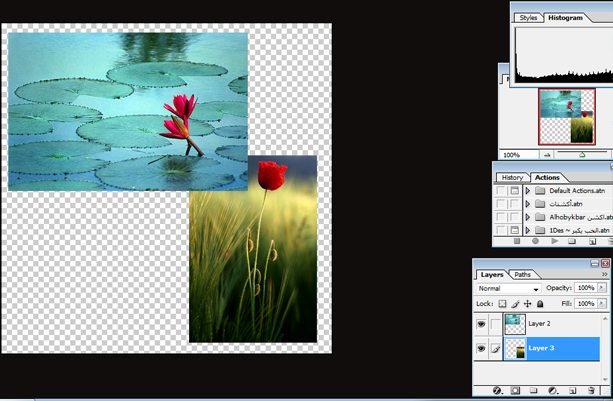Click the add layer style icon

(497, 389)
